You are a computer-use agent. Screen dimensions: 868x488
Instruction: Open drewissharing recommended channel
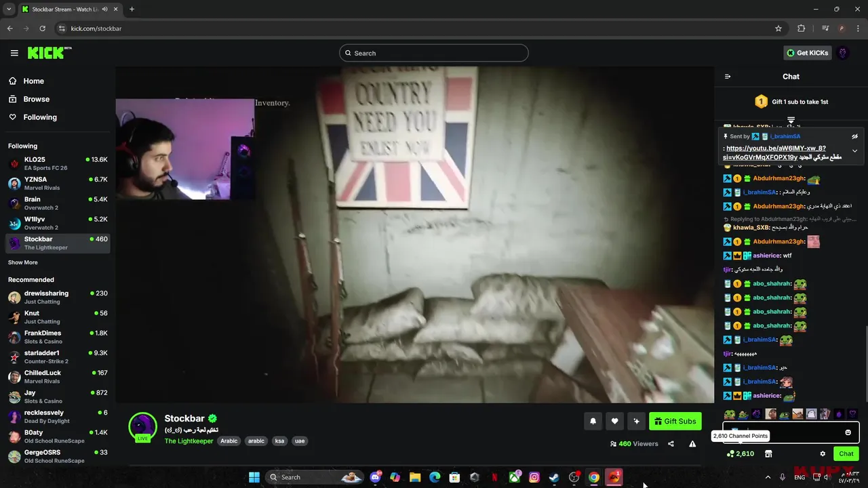click(x=58, y=297)
